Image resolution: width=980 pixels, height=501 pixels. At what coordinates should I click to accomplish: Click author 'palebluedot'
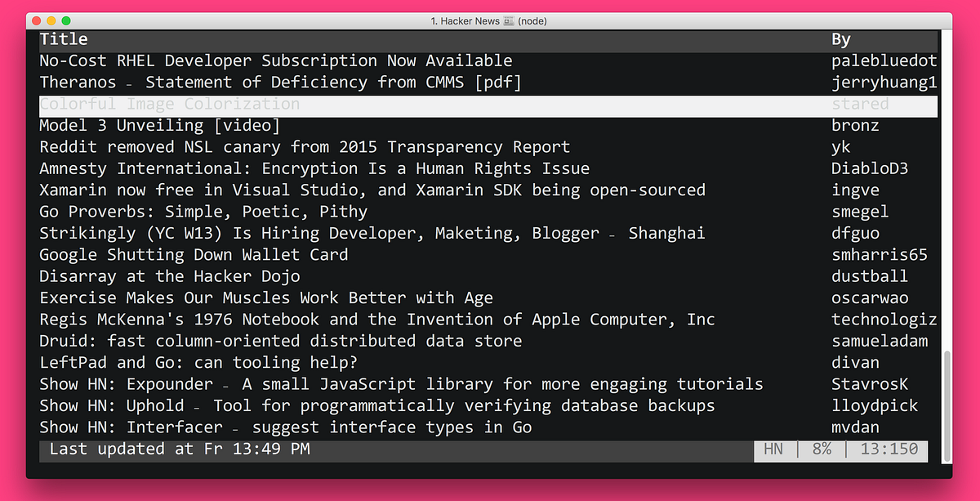[884, 60]
